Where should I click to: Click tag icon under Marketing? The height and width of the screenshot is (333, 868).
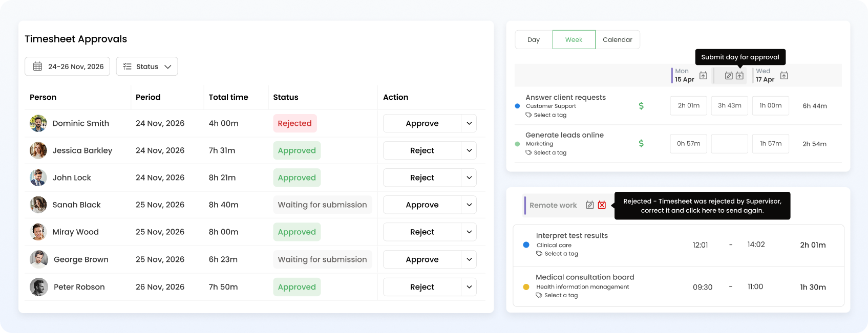coord(528,152)
